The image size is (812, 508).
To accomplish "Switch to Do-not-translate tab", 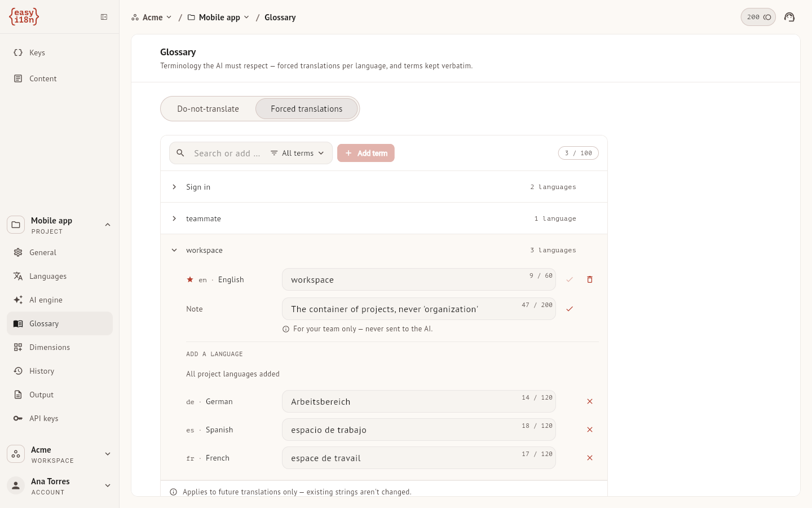I will coord(208,109).
